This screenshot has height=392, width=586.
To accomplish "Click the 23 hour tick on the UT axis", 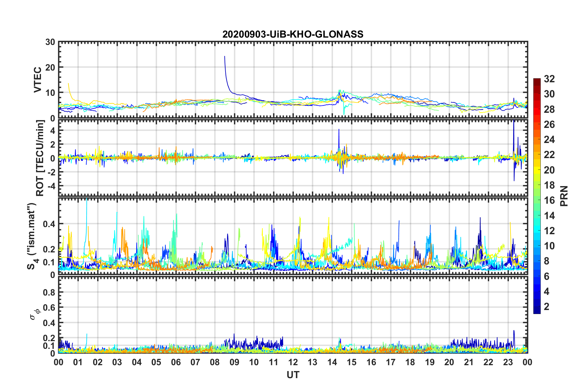I will click(508, 362).
